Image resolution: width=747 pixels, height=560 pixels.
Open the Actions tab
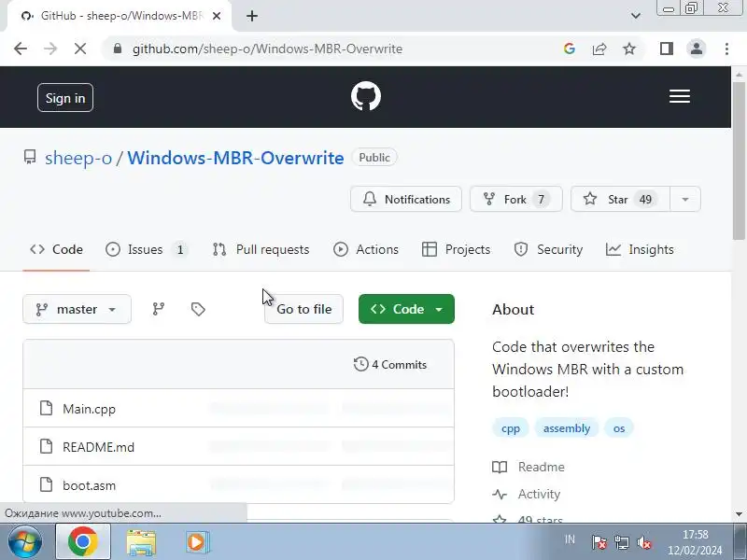coord(366,249)
